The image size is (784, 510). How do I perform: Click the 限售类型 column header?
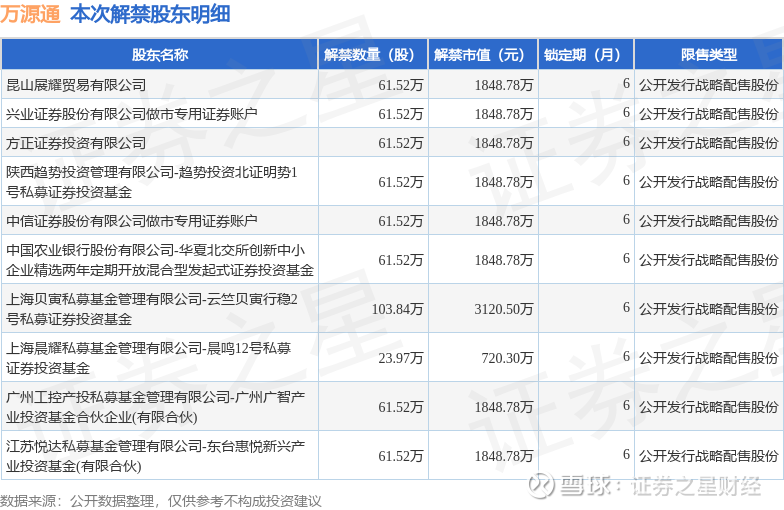pos(709,54)
